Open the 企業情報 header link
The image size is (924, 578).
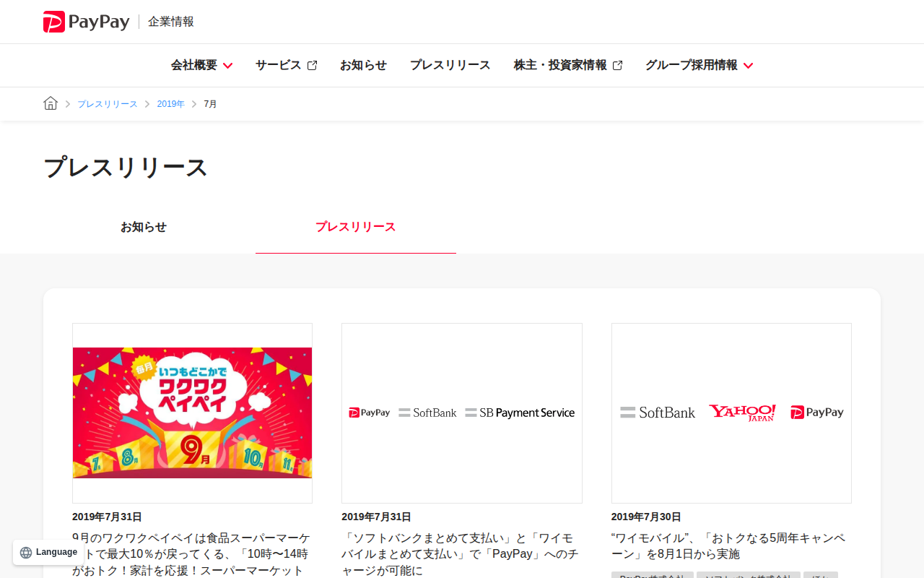click(171, 22)
